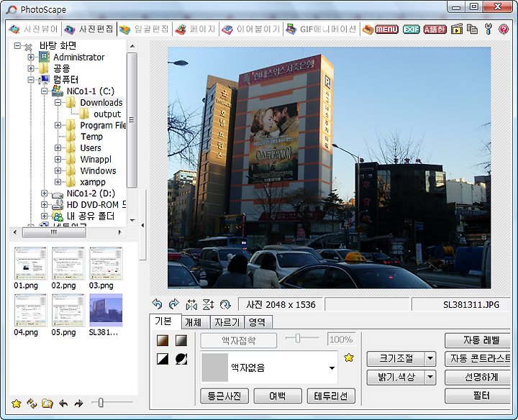518x420 pixels.
Task: Click the 둥근사진 button
Action: [x=224, y=396]
